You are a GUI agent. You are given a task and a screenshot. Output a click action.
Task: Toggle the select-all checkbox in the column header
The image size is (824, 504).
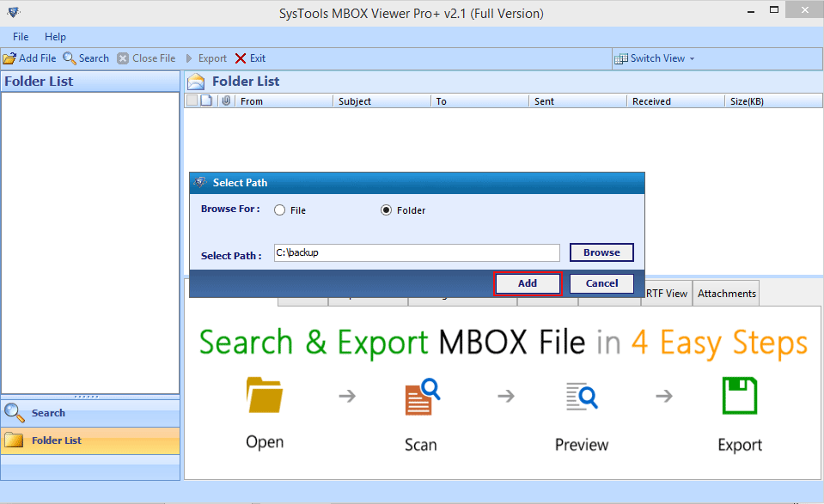(192, 100)
